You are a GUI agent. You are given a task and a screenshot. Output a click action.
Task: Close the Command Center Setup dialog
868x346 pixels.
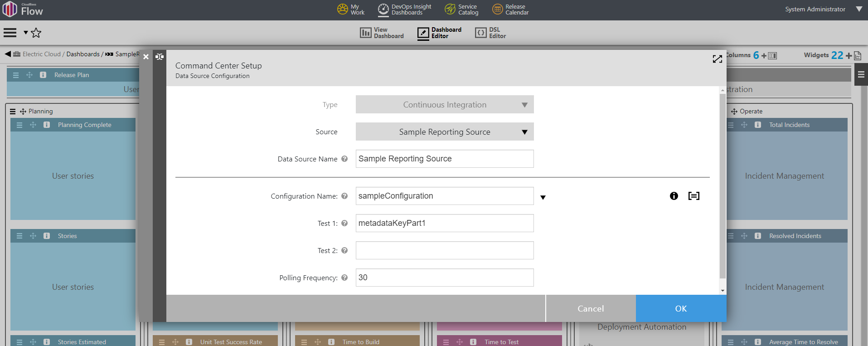[146, 57]
